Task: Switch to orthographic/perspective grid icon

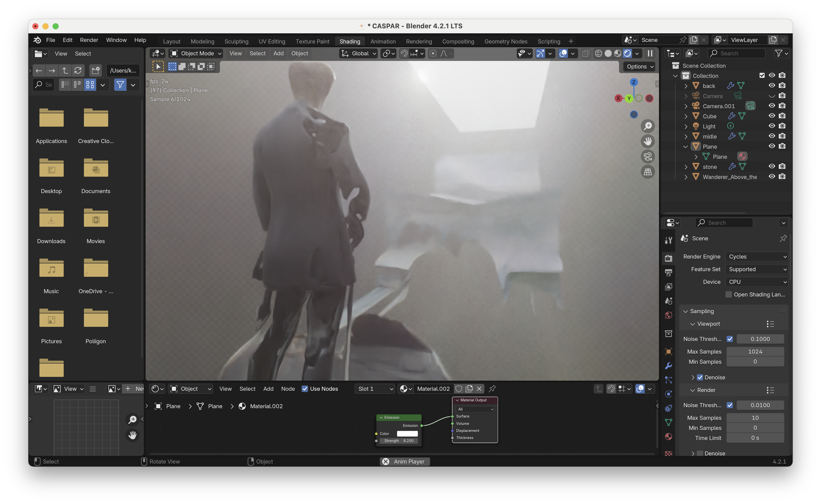Action: [x=648, y=172]
